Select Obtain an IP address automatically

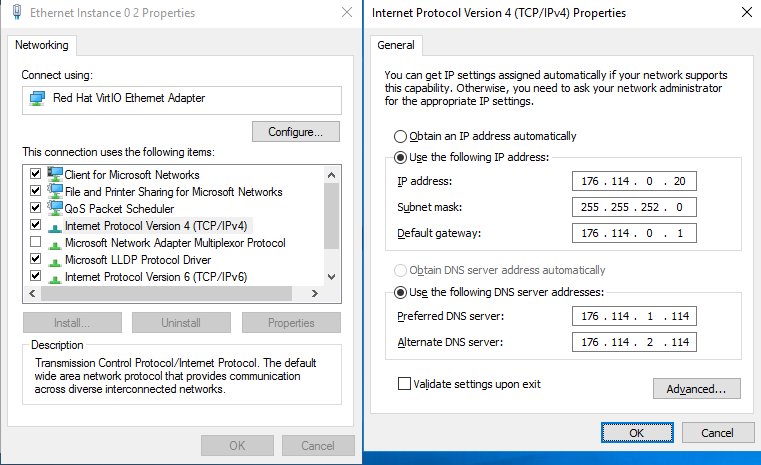coord(400,136)
